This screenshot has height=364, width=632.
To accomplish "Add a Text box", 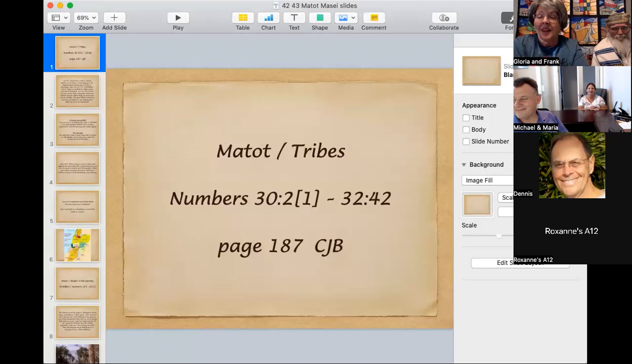I will [294, 18].
